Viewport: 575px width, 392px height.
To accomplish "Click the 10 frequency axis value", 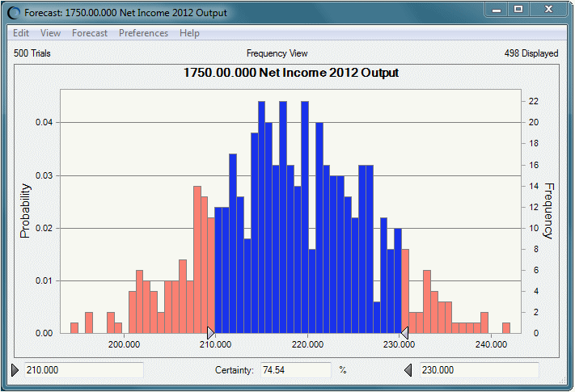I will click(x=534, y=228).
